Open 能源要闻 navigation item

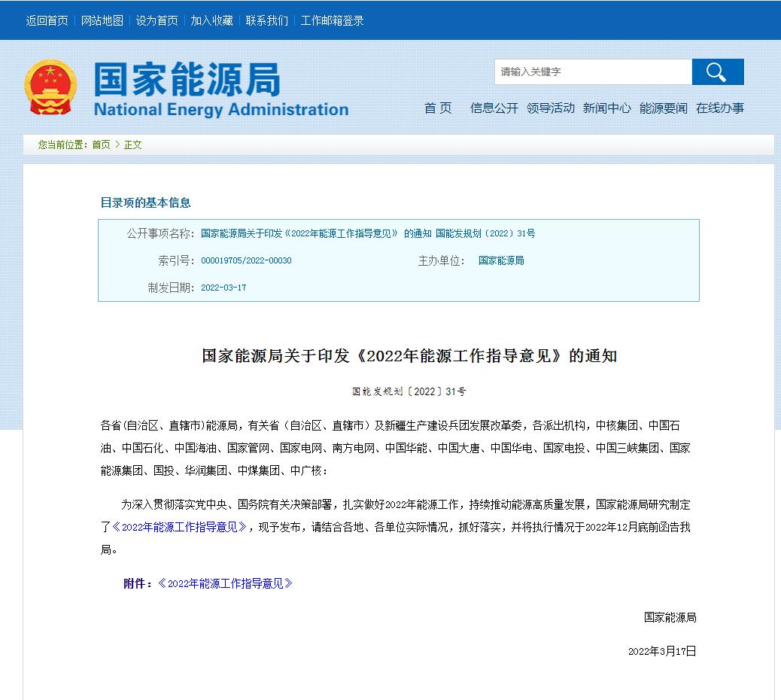(x=664, y=108)
